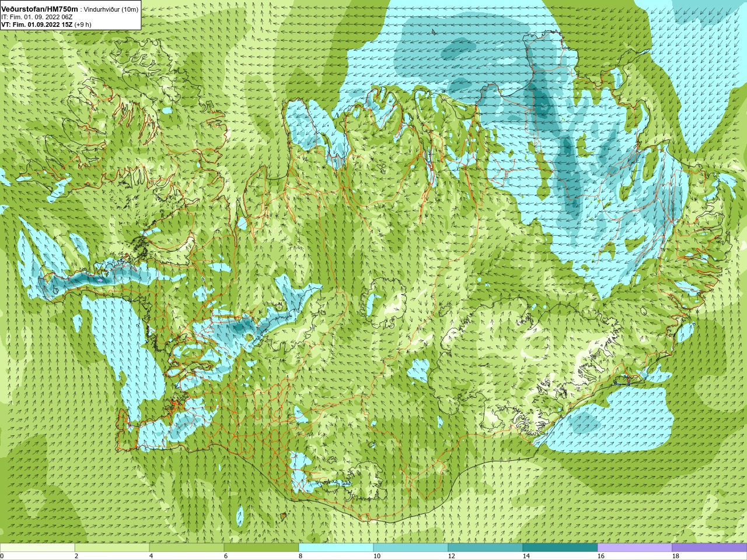Viewport: 747px width, 560px height.
Task: Click the light green 2–4 legend swatch
Action: pos(112,548)
